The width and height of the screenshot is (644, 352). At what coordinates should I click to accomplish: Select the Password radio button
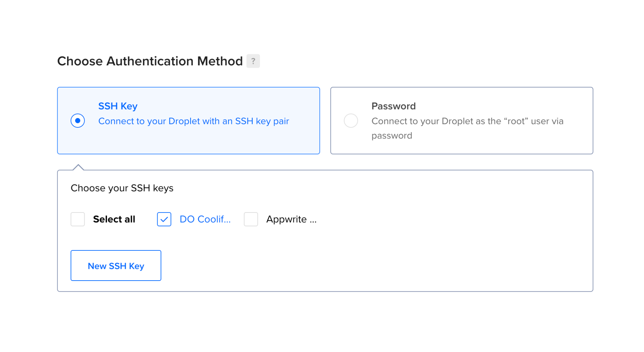click(351, 121)
